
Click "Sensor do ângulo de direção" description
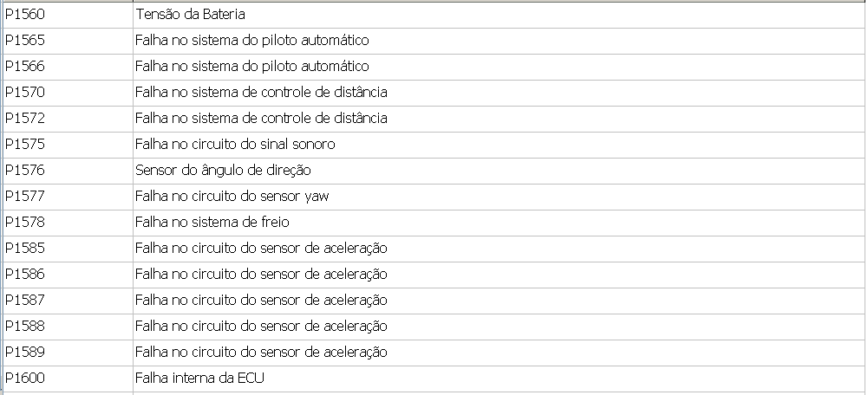coord(223,171)
